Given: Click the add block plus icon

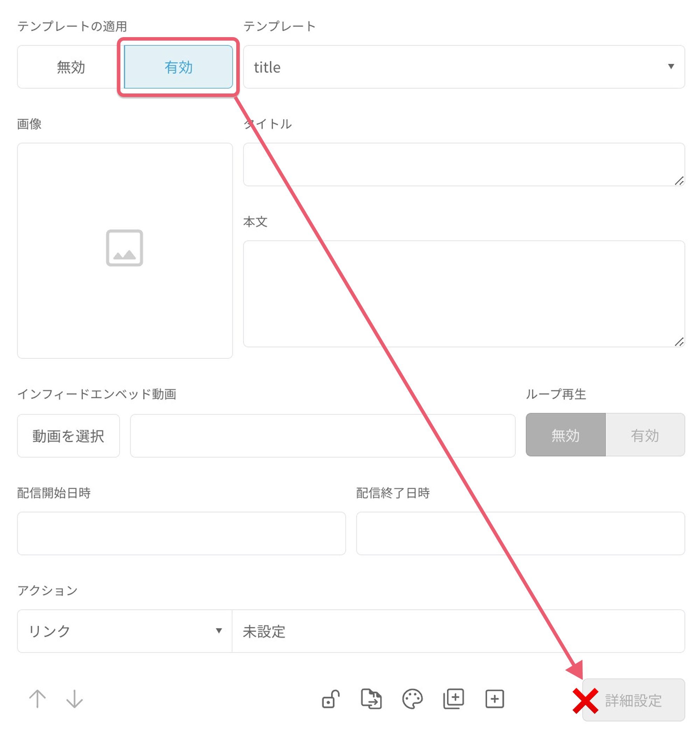Looking at the screenshot, I should (x=495, y=698).
